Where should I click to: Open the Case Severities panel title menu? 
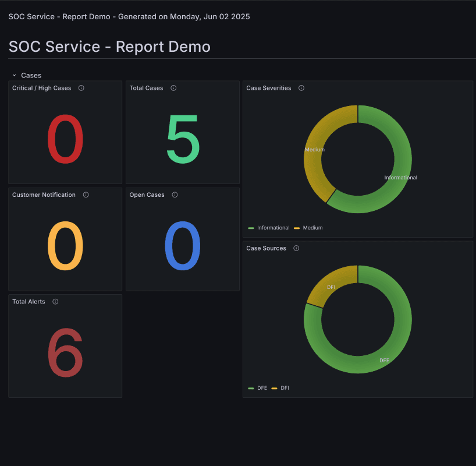click(x=269, y=88)
